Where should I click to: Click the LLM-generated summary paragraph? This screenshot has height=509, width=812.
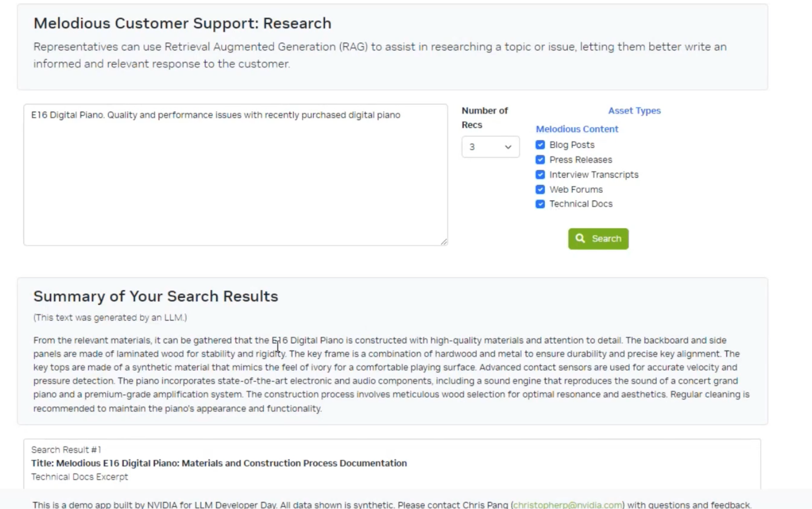[392, 374]
